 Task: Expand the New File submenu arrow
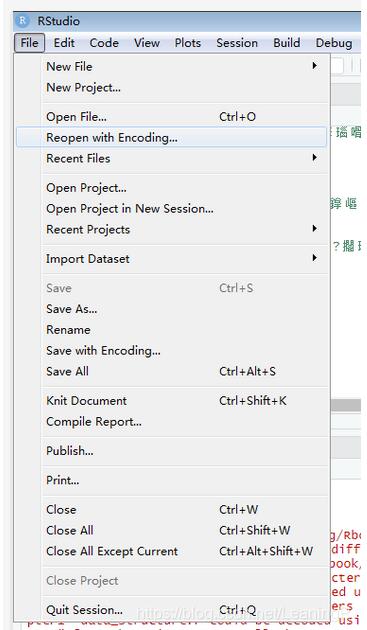pyautogui.click(x=315, y=66)
